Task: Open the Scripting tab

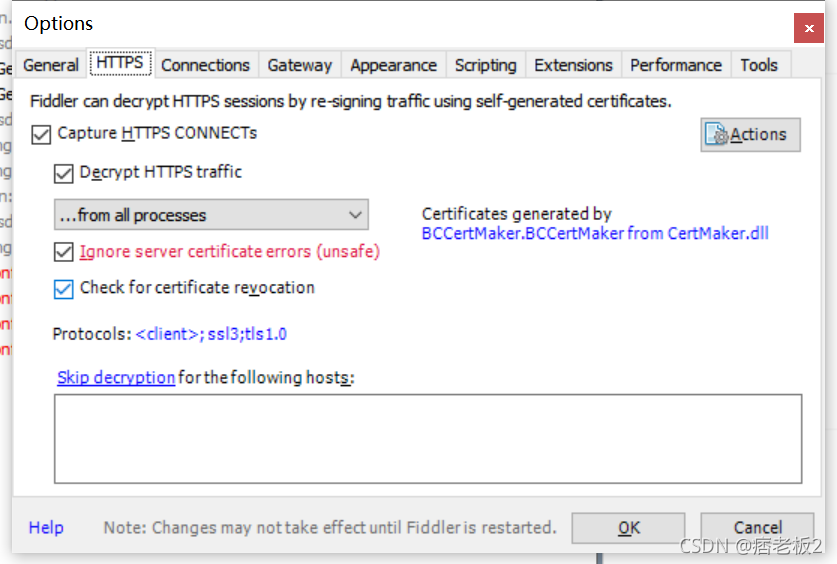Action: click(x=486, y=65)
